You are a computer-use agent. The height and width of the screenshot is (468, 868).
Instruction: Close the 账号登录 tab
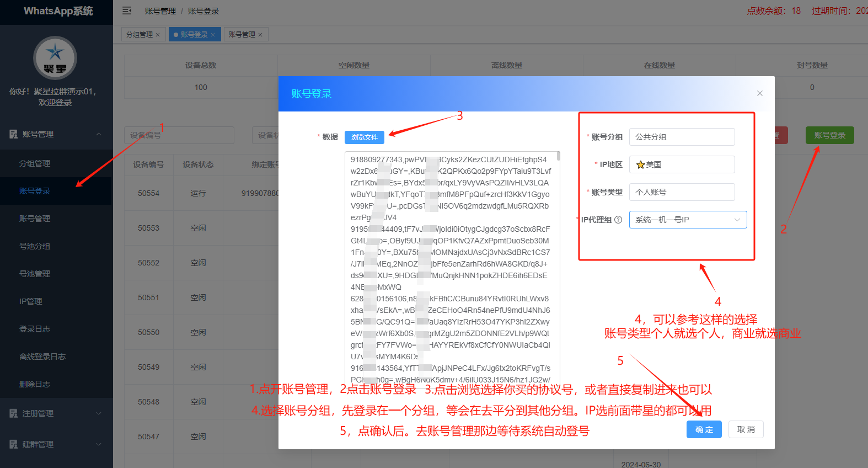coord(213,35)
